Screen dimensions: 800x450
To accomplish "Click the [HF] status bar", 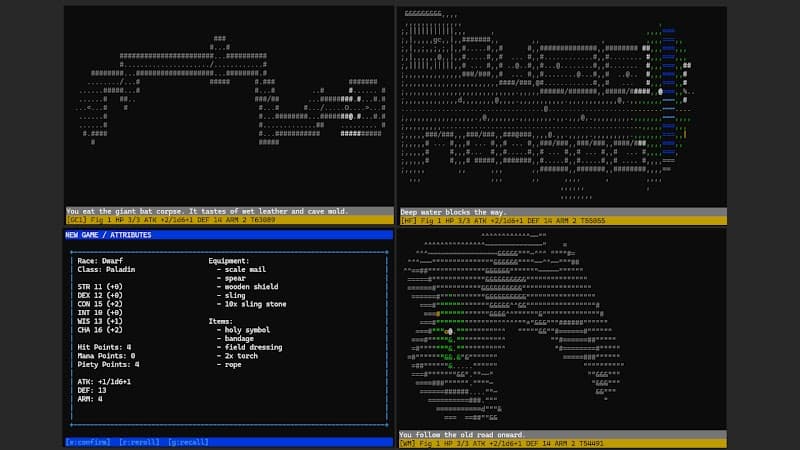I will coord(563,221).
